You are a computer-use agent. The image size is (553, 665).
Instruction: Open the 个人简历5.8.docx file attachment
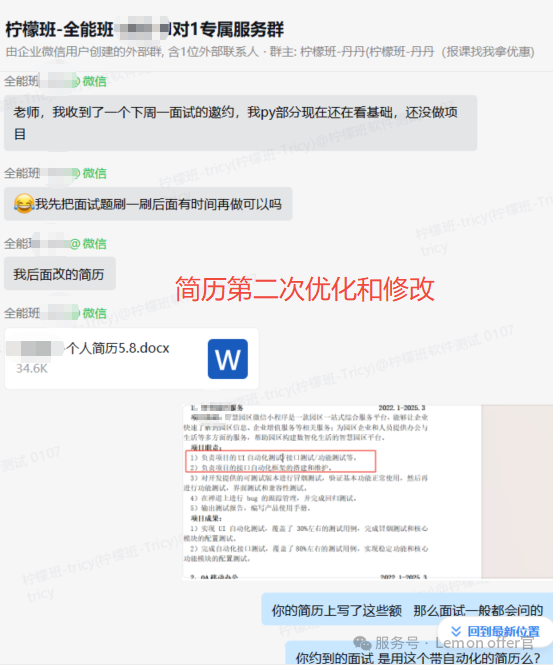coord(131,358)
